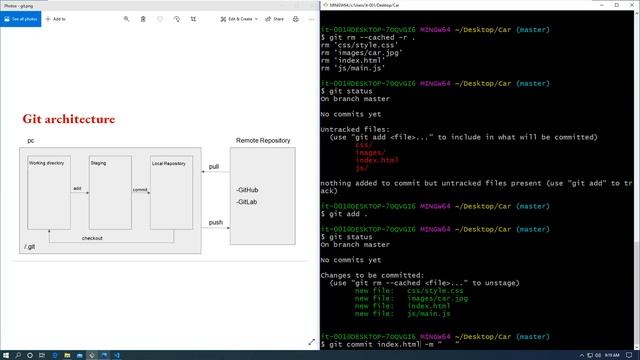Click the print icon in Photos
640x360 pixels.
296,19
